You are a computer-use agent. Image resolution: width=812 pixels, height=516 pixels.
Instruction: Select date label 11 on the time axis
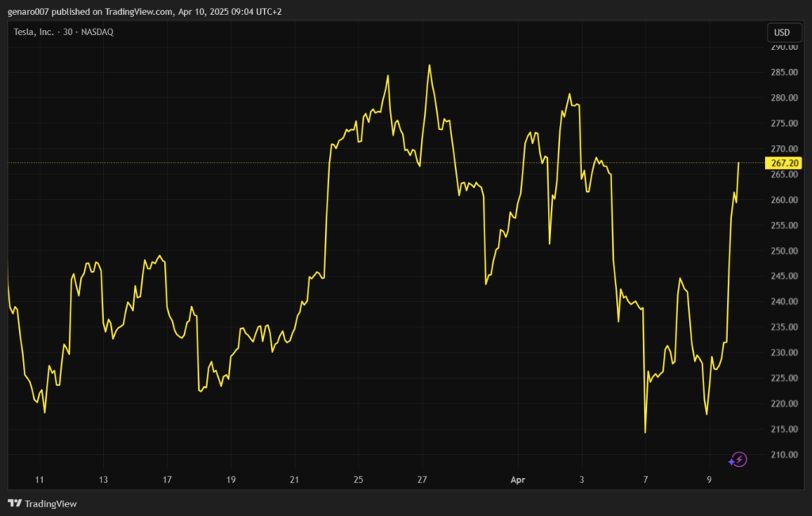point(39,480)
